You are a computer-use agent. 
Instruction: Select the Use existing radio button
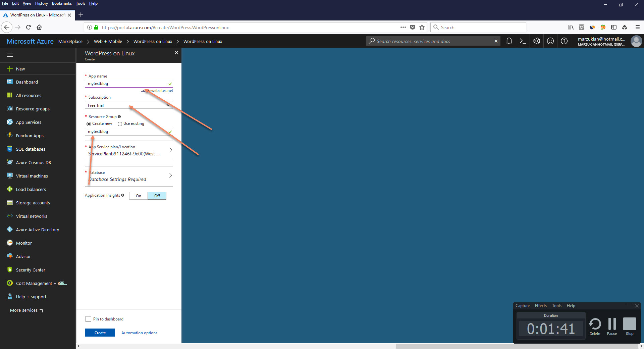coord(120,123)
